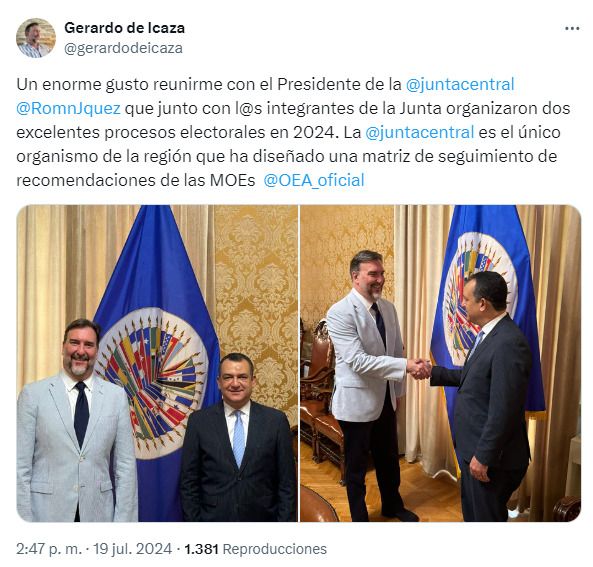Image resolution: width=593 pixels, height=567 pixels.
Task: Open first @juntacentral mention
Action: click(460, 84)
